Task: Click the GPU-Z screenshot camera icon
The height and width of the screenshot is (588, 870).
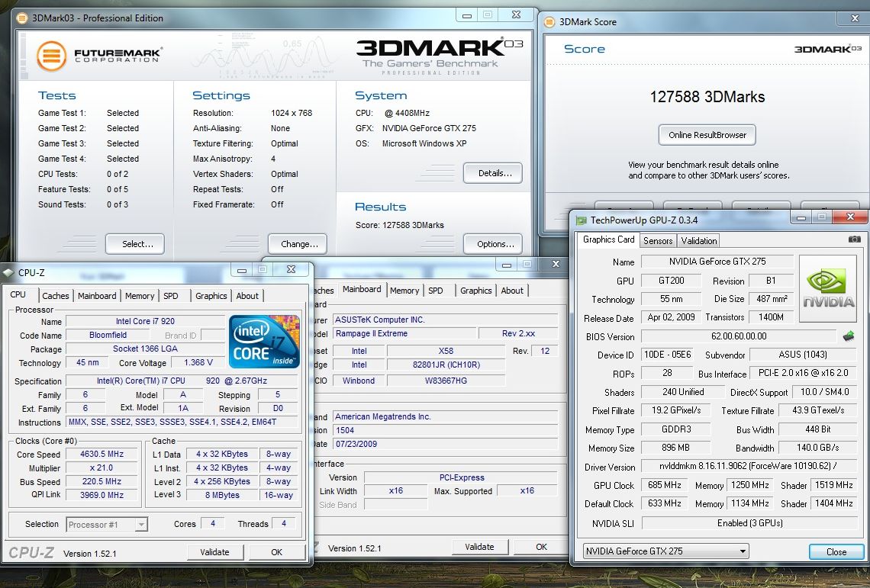Action: 855,239
